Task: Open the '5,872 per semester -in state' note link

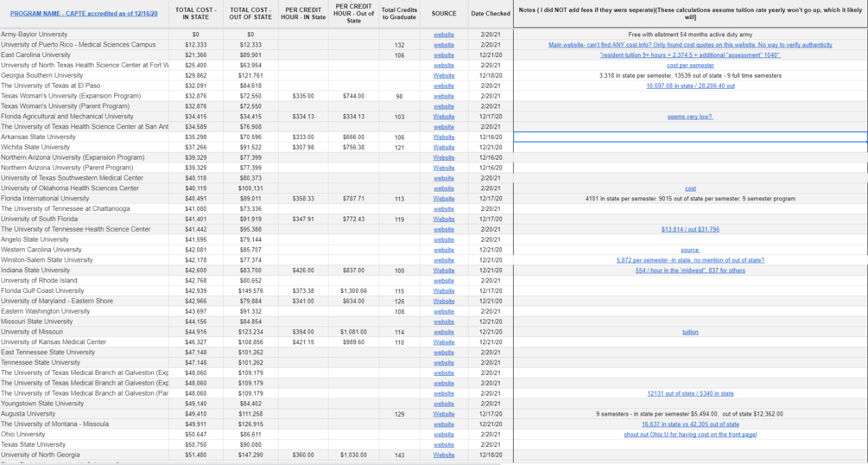Action: point(690,260)
